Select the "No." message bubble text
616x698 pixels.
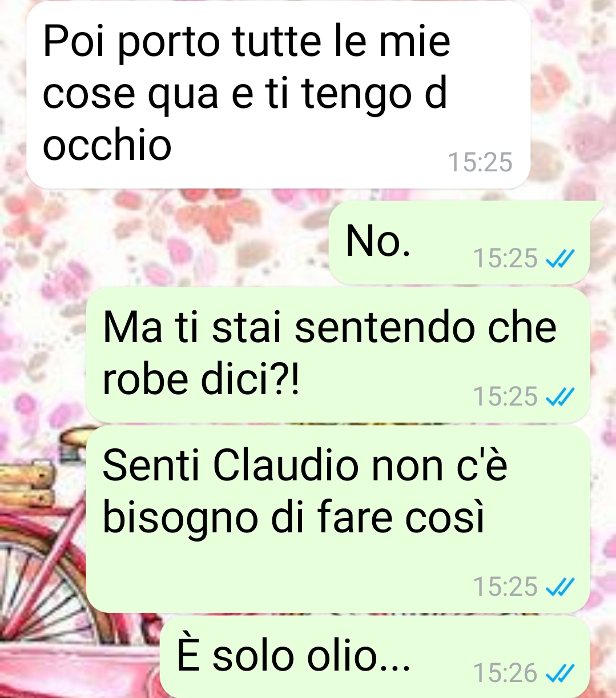pos(378,240)
